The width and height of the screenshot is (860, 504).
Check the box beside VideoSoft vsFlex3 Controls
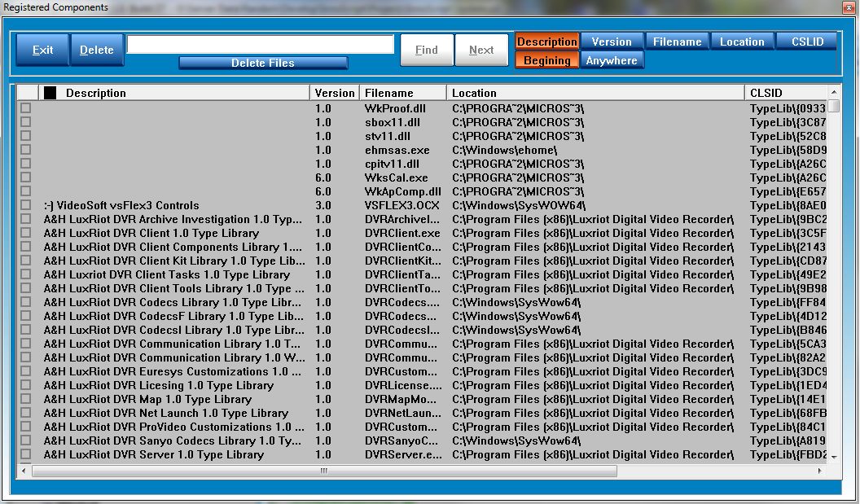[26, 205]
